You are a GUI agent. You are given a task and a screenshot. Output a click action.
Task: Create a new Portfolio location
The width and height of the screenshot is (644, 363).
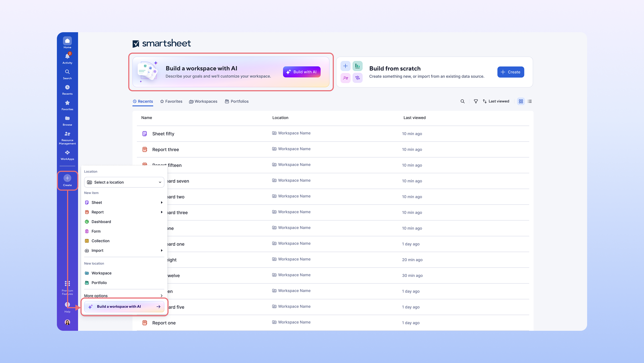(x=124, y=283)
